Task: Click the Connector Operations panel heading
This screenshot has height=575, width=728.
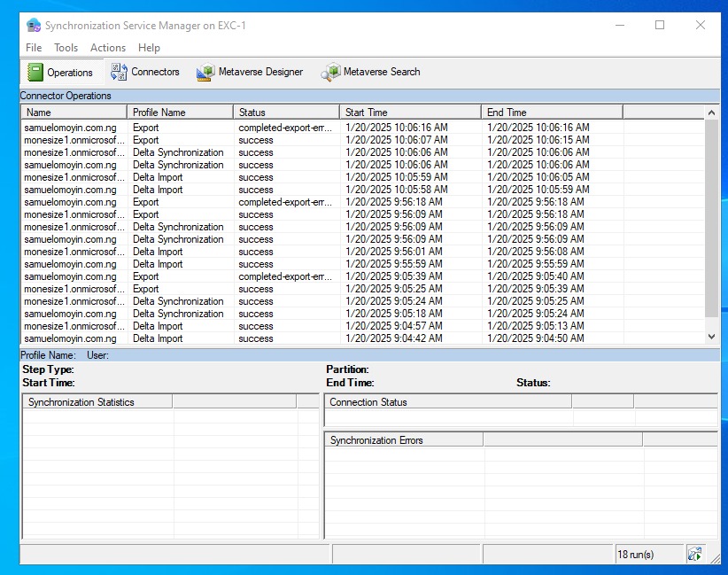Action: tap(66, 96)
